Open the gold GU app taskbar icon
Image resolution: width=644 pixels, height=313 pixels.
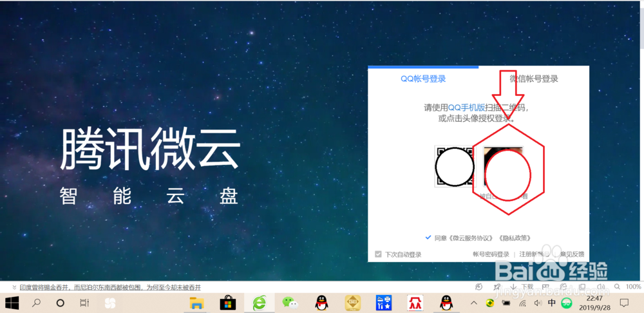(x=353, y=303)
